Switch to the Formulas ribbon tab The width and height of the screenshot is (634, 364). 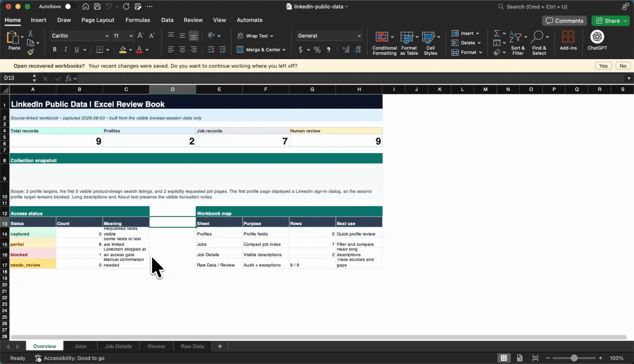click(138, 20)
